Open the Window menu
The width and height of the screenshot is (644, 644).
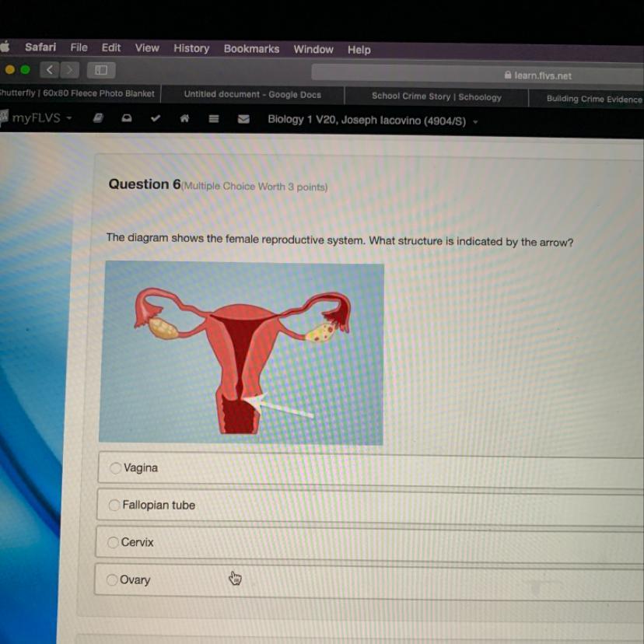[313, 49]
